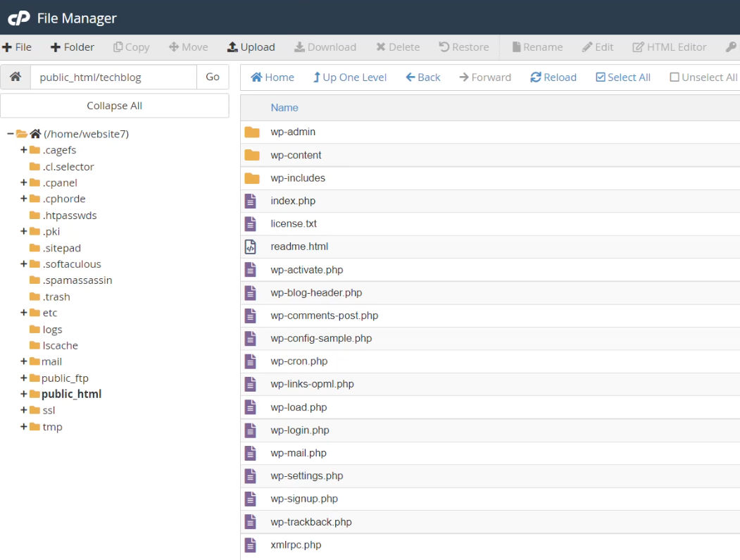This screenshot has height=560, width=740.
Task: Reload the file list
Action: 553,77
